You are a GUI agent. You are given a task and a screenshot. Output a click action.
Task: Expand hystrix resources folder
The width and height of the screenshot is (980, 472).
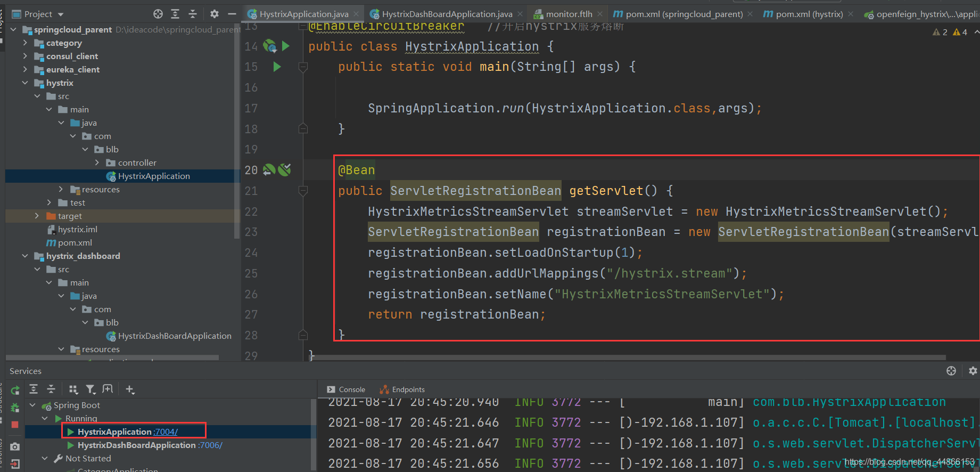[61, 189]
